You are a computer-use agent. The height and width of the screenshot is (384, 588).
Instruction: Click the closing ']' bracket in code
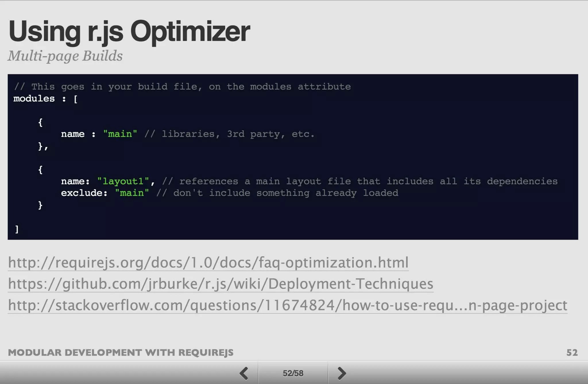click(x=17, y=229)
